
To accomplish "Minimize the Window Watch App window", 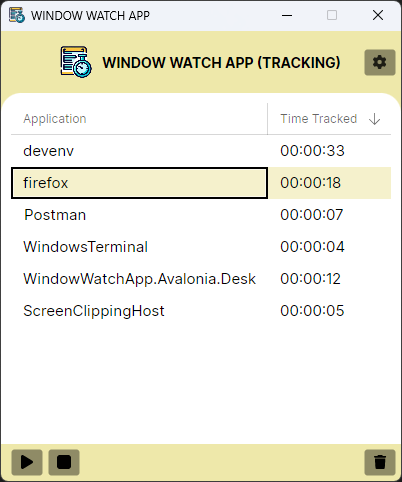I will [x=287, y=15].
